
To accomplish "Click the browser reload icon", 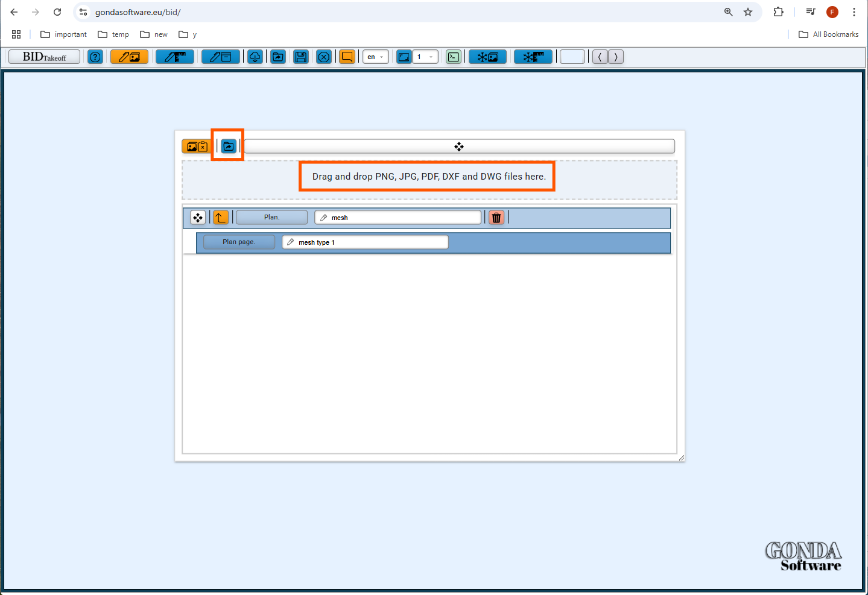I will pos(57,12).
